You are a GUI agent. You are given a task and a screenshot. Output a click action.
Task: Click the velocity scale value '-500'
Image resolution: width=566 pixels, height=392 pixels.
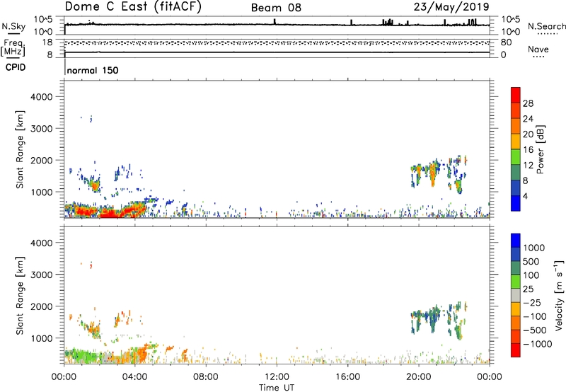[534, 330]
